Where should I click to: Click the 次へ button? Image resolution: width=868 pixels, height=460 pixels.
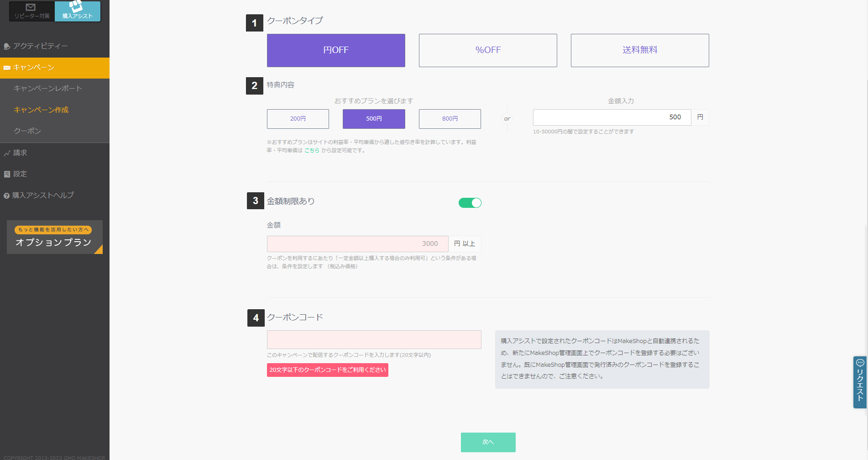[x=488, y=442]
